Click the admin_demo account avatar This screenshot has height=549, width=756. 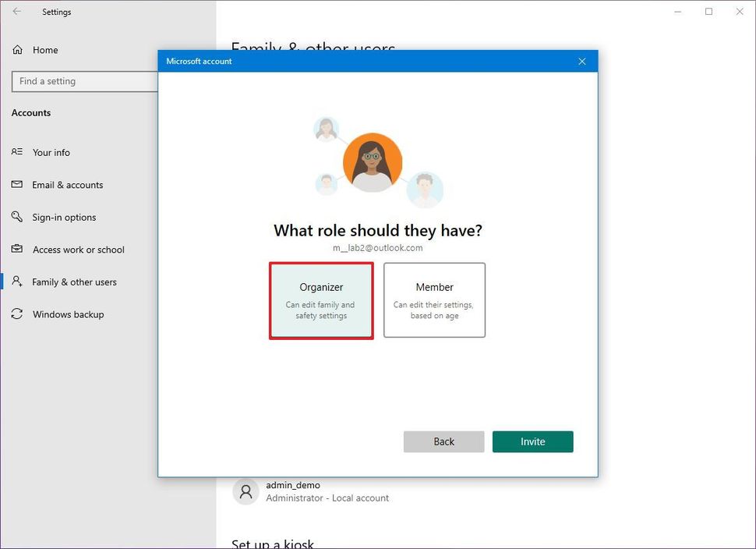(246, 492)
